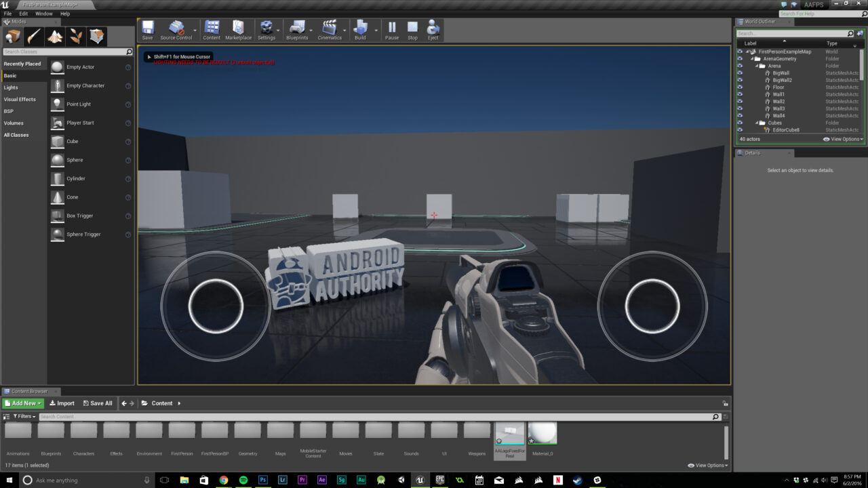Open the Add New dropdown in Content Browser

point(22,403)
